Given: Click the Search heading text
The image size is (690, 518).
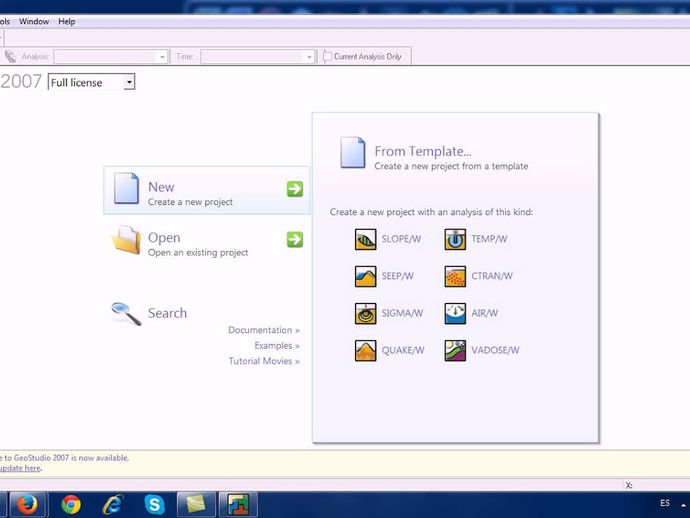Looking at the screenshot, I should 167,313.
